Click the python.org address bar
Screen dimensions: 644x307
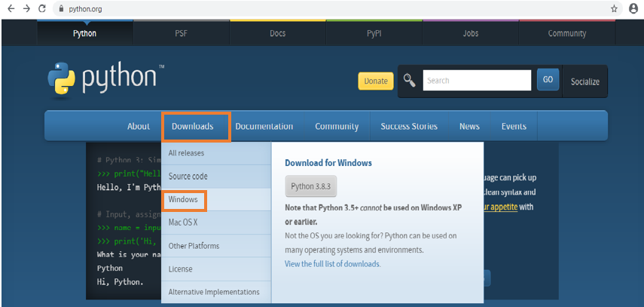click(x=334, y=8)
